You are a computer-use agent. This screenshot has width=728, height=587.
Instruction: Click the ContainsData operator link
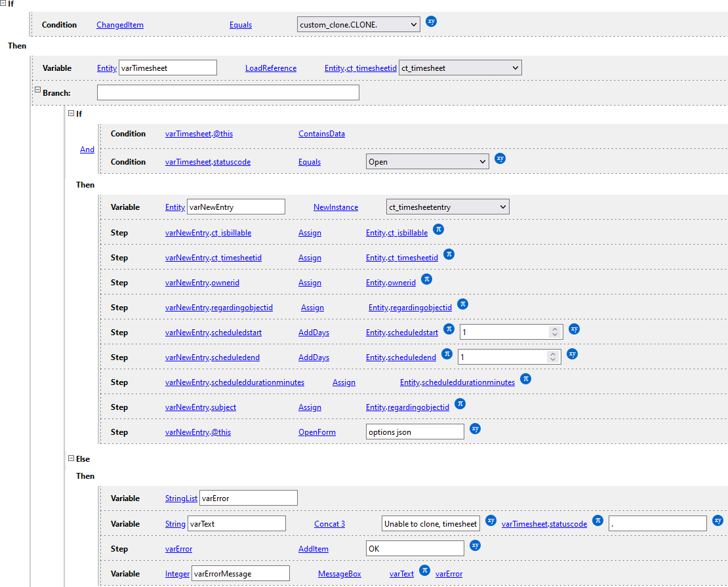pyautogui.click(x=321, y=134)
